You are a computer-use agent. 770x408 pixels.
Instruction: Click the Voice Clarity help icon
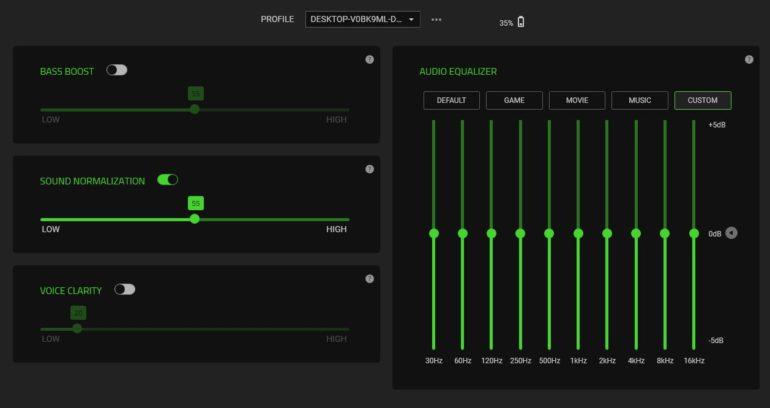[x=369, y=279]
